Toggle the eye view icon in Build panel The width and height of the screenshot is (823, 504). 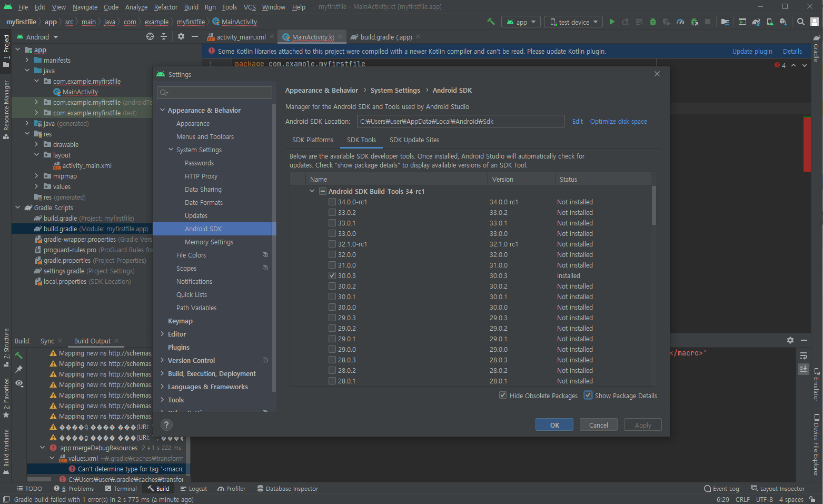pyautogui.click(x=19, y=383)
